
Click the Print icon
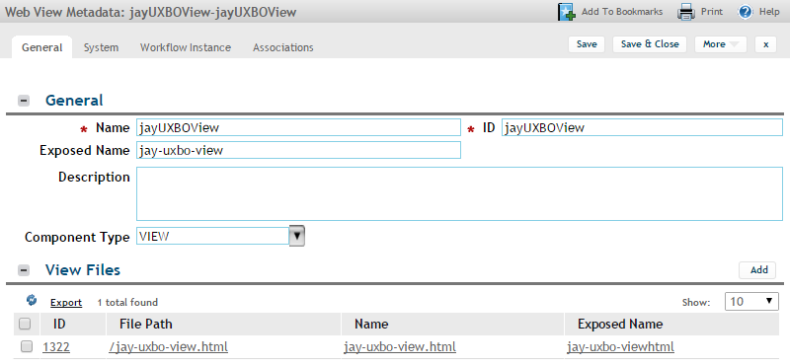click(686, 12)
